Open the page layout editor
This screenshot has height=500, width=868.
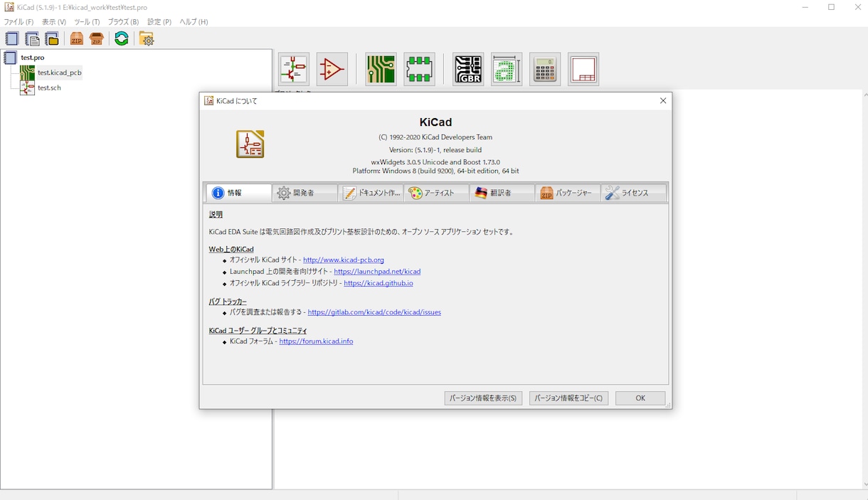(x=583, y=69)
